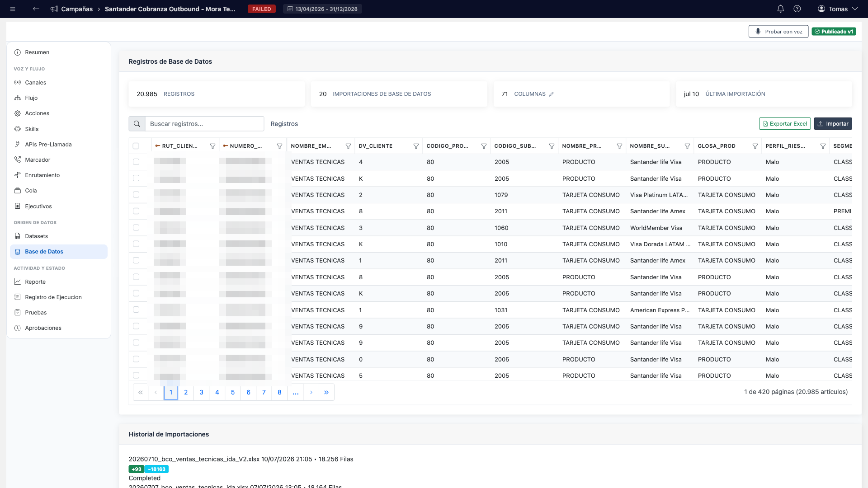Go to Registro de Ejecucion section
This screenshot has height=488, width=868.
[x=53, y=297]
